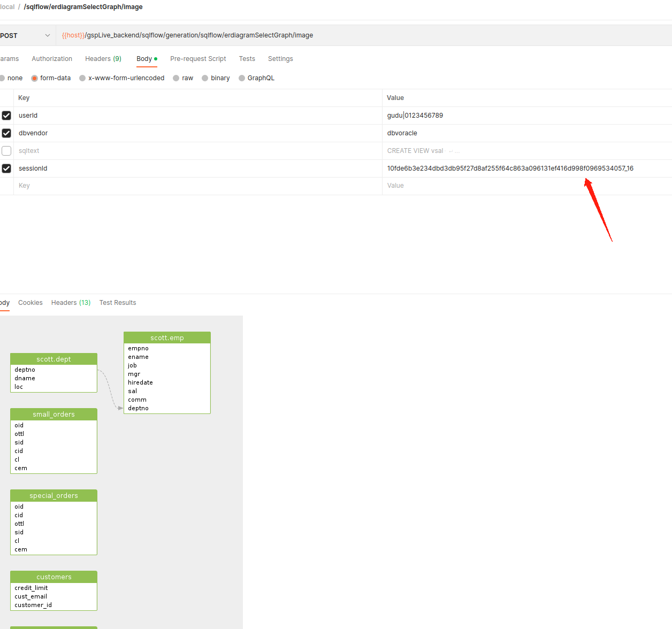This screenshot has height=629, width=672.
Task: Open the request Settings tab
Action: click(280, 59)
